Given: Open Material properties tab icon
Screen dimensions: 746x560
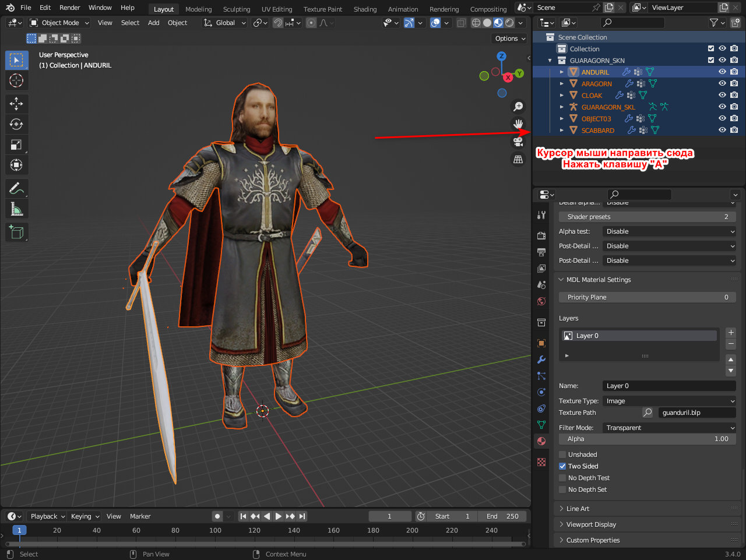Looking at the screenshot, I should coord(541,441).
